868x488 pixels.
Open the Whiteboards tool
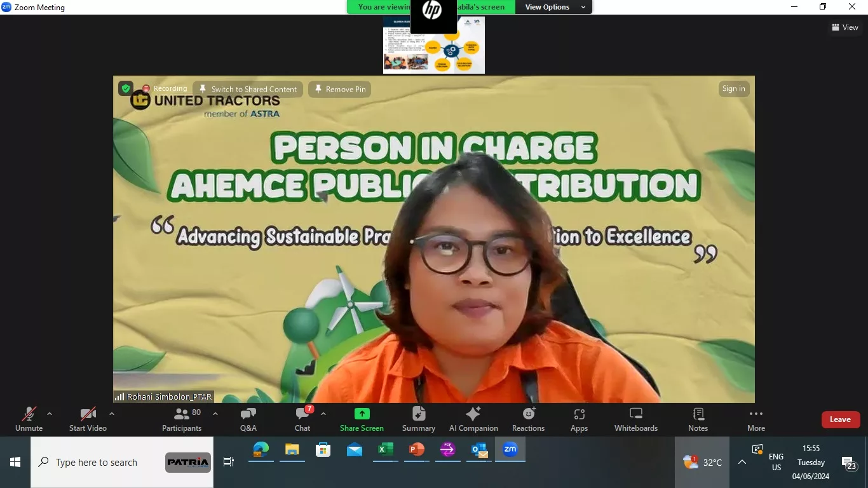[x=635, y=419]
